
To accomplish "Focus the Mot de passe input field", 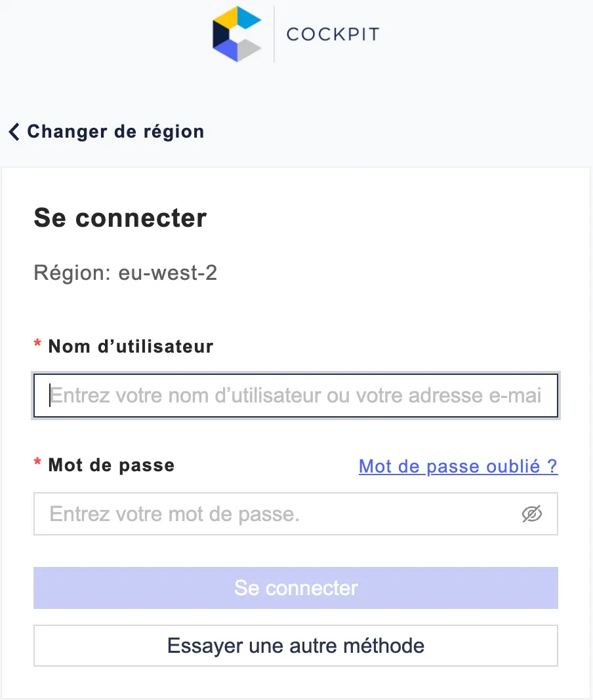I will click(276, 515).
